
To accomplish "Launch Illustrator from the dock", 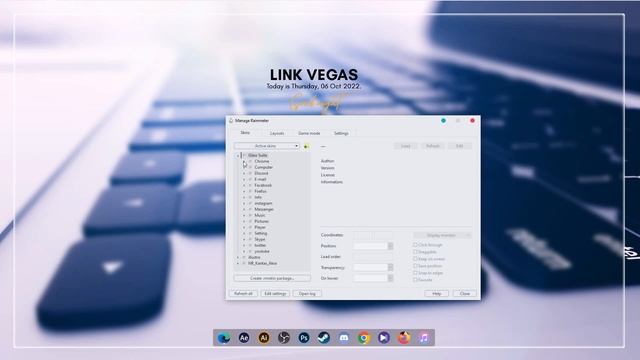I will (x=264, y=338).
